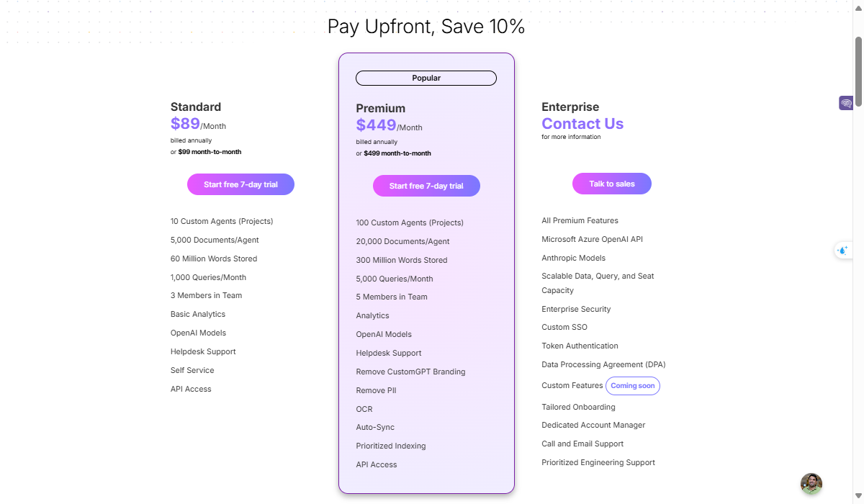Click the Coming soon badge

point(633,386)
